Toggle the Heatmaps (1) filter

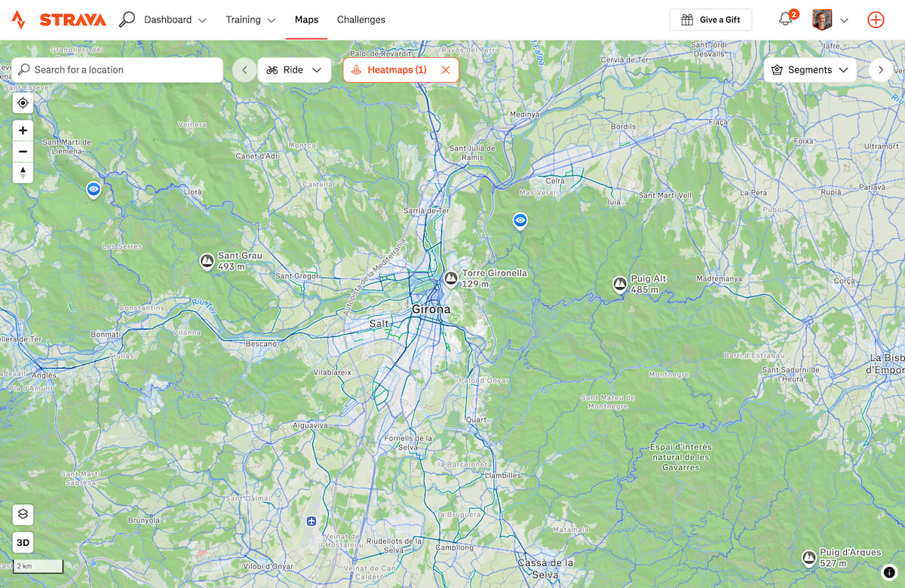(389, 70)
